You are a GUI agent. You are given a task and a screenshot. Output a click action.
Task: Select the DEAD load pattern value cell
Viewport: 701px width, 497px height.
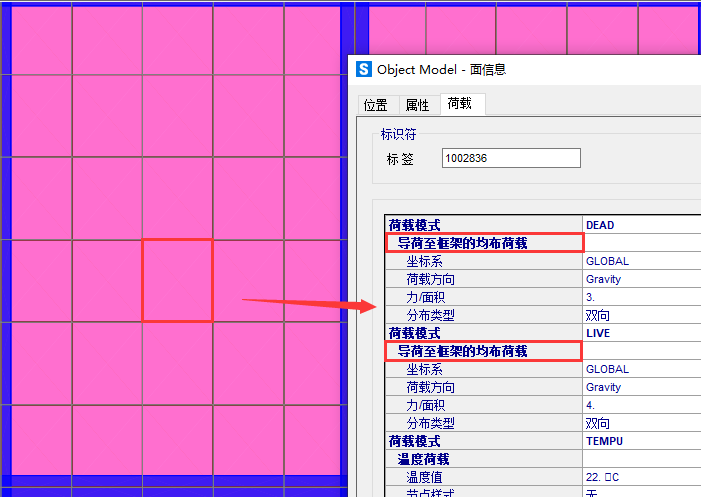tap(640, 225)
